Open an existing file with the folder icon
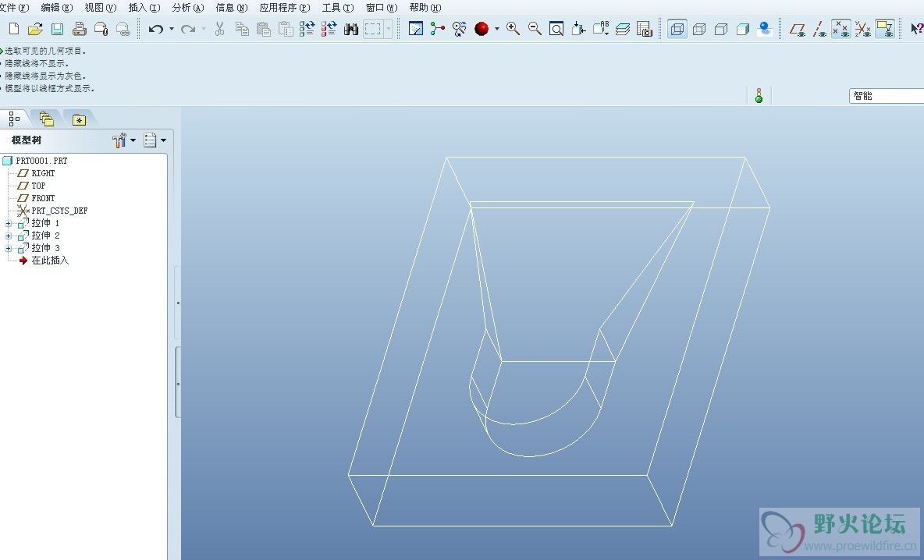Screen dimensions: 924x560 pos(35,28)
